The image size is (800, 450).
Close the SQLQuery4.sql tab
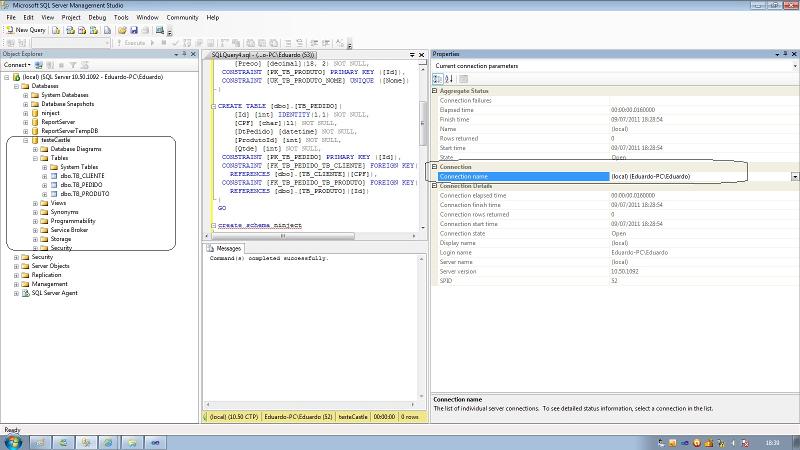click(421, 55)
